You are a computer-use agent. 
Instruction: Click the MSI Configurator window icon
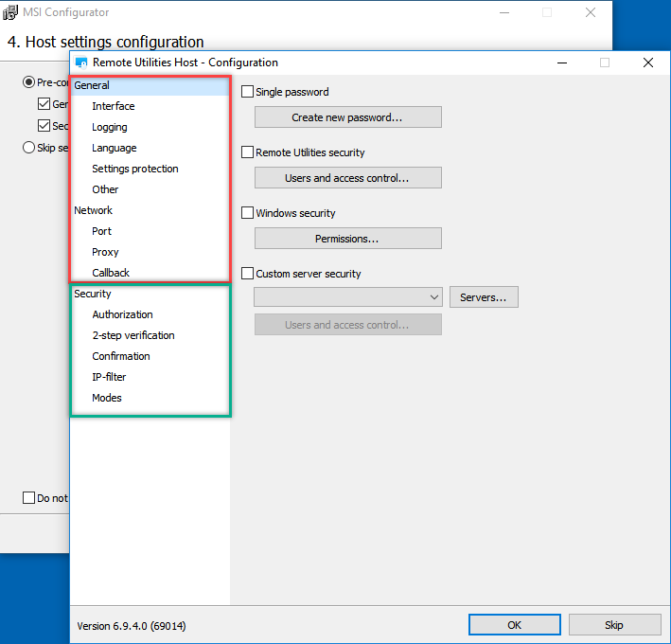[11, 12]
